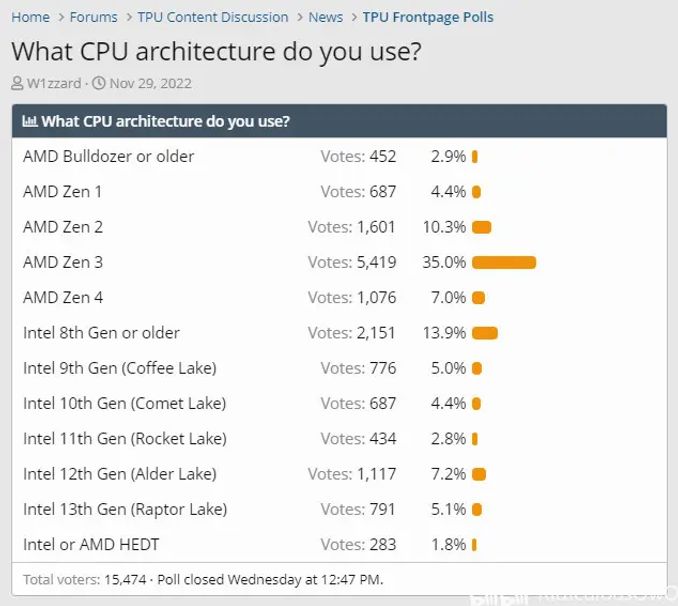The image size is (678, 606).
Task: Click the AMD Zen 3 result bar
Action: pos(504,263)
